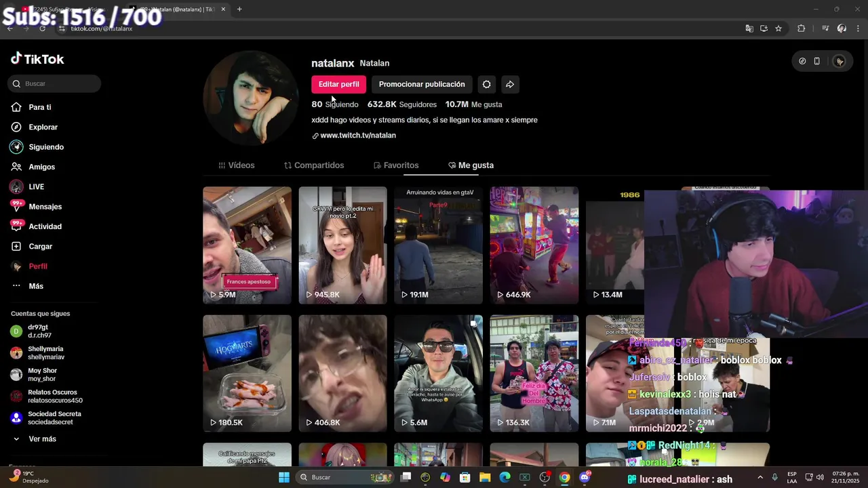Image resolution: width=868 pixels, height=488 pixels.
Task: Open Hogwarts video with 180.5K views
Action: coord(247,373)
